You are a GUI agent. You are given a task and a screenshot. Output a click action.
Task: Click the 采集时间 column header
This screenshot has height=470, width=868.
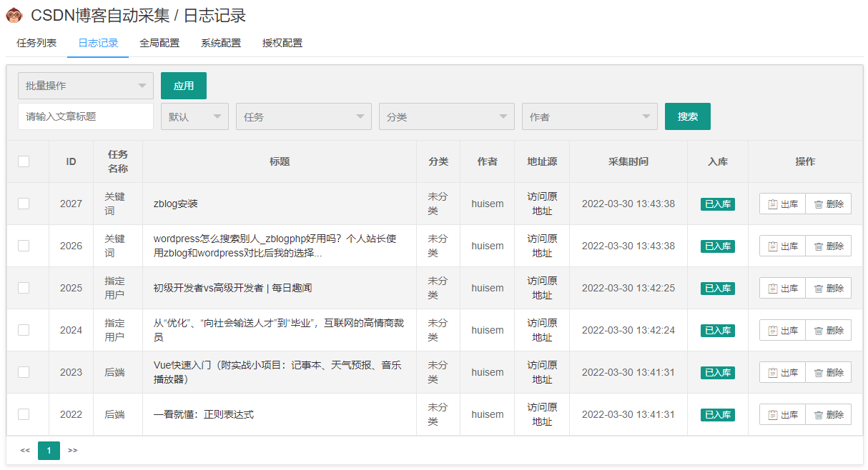point(628,161)
